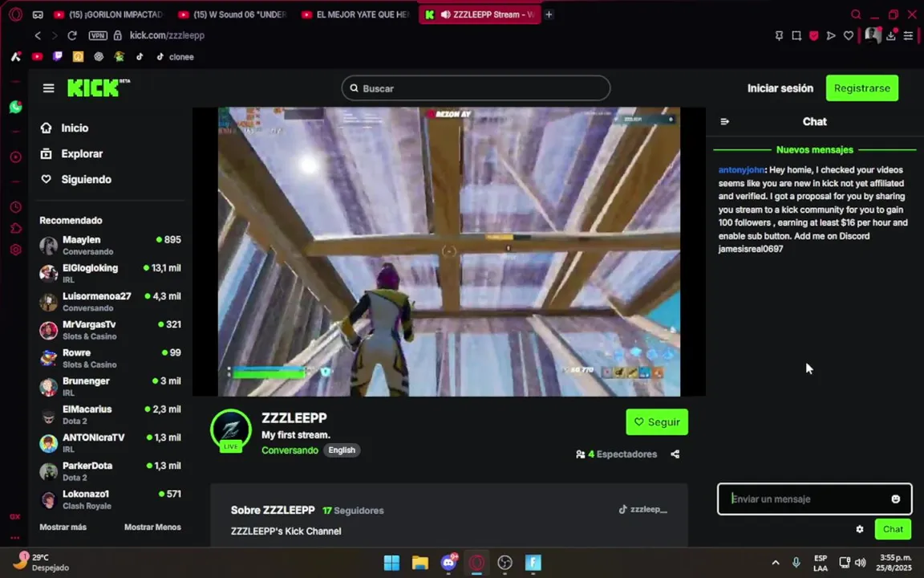Click the Conversando category link
The width and height of the screenshot is (924, 578).
pos(290,450)
